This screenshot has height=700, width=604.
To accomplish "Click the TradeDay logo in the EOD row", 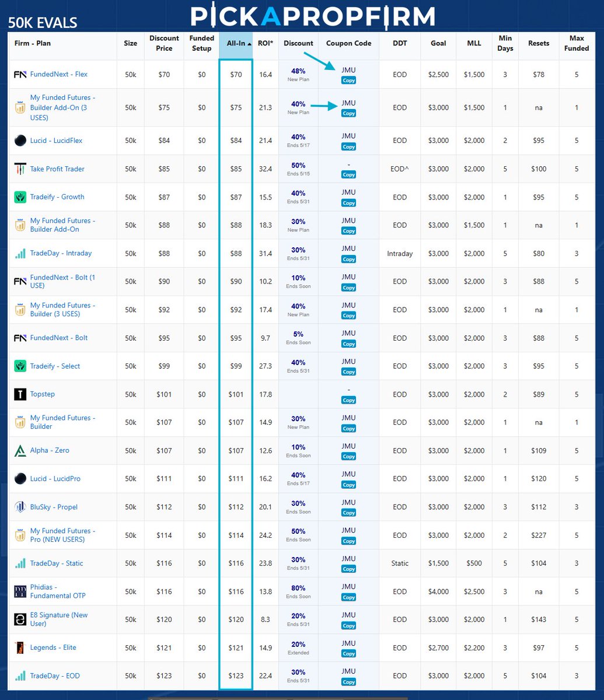I will (x=20, y=676).
